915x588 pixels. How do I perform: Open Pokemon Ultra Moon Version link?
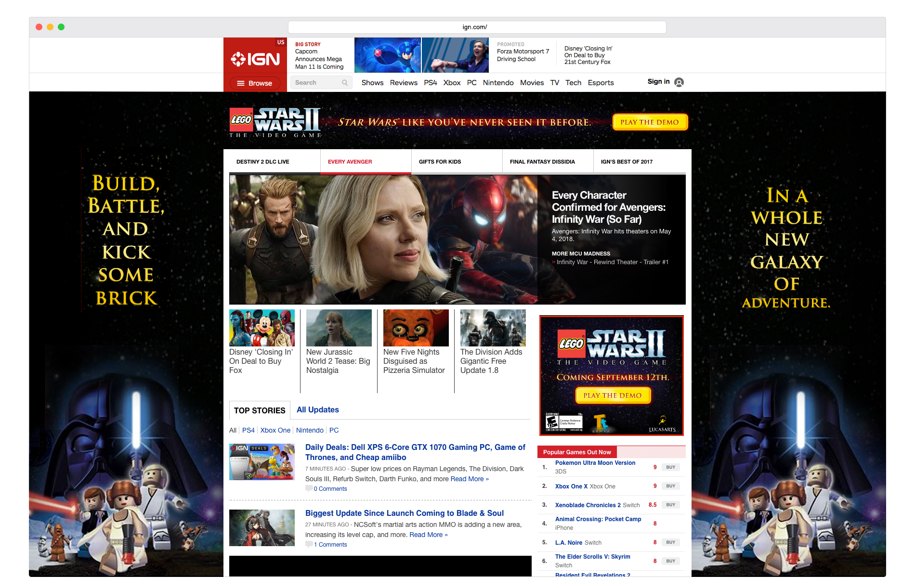point(595,463)
